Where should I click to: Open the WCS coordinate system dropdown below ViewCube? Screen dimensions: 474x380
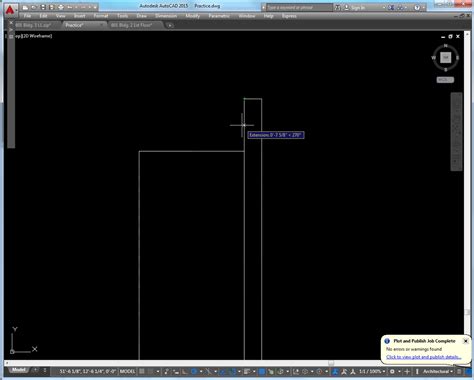pyautogui.click(x=445, y=80)
